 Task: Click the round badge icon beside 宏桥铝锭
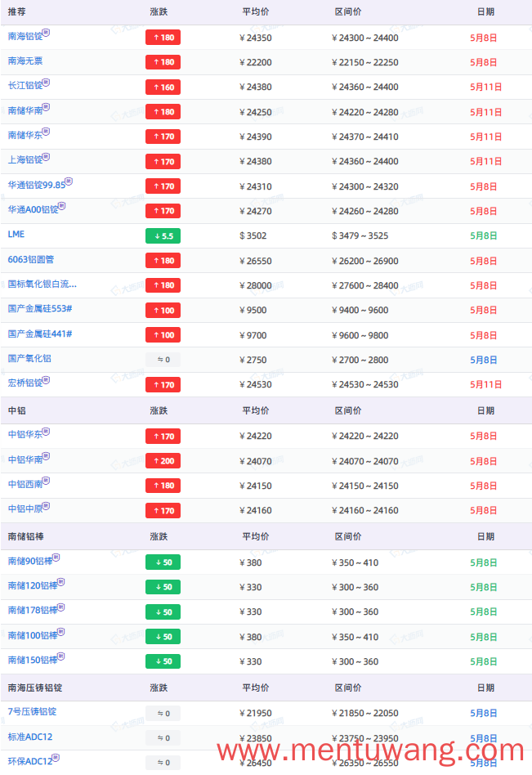(x=46, y=379)
